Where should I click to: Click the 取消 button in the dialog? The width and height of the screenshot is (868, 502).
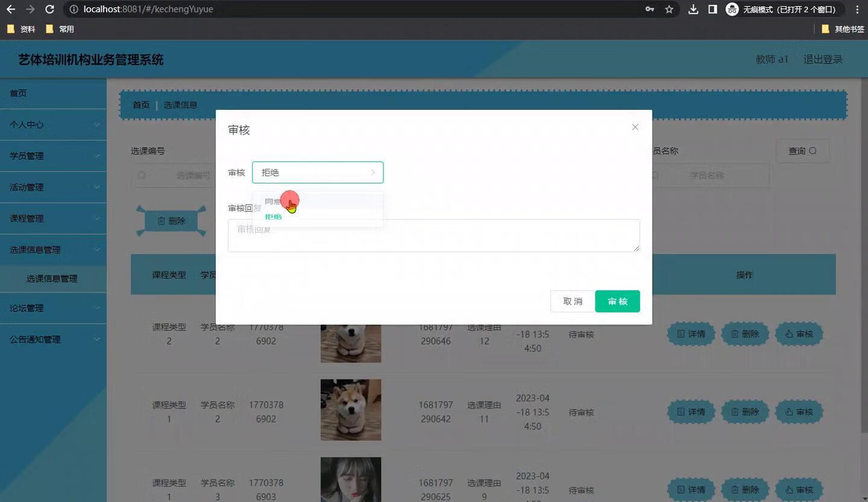(573, 301)
